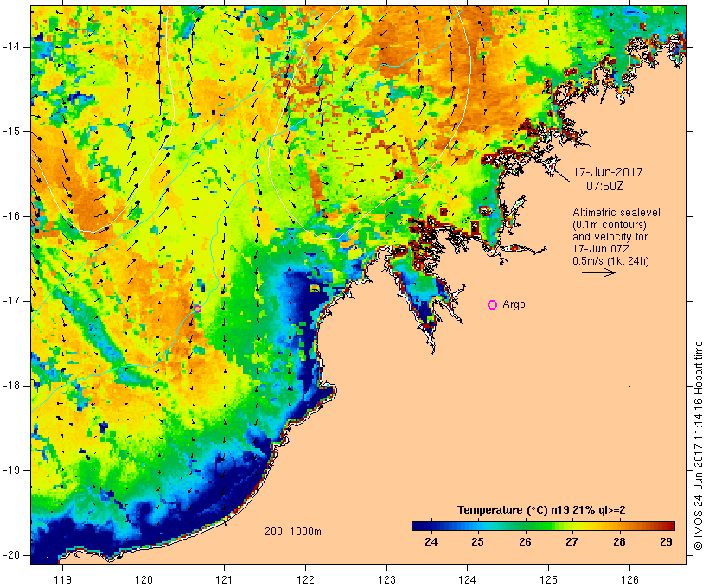This screenshot has width=709, height=588.
Task: Click the '17-Jun-2017' date text
Action: (608, 172)
